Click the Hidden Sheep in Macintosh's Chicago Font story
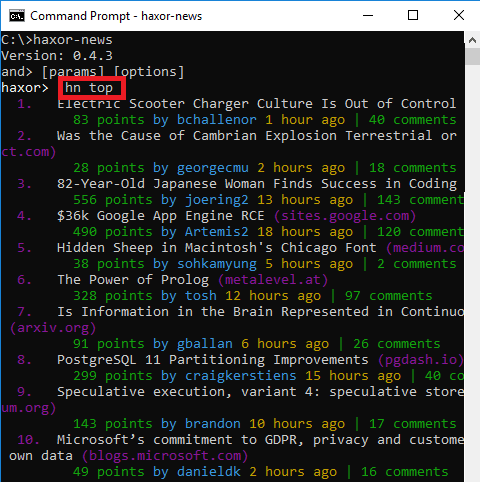This screenshot has width=480, height=482. coord(217,248)
